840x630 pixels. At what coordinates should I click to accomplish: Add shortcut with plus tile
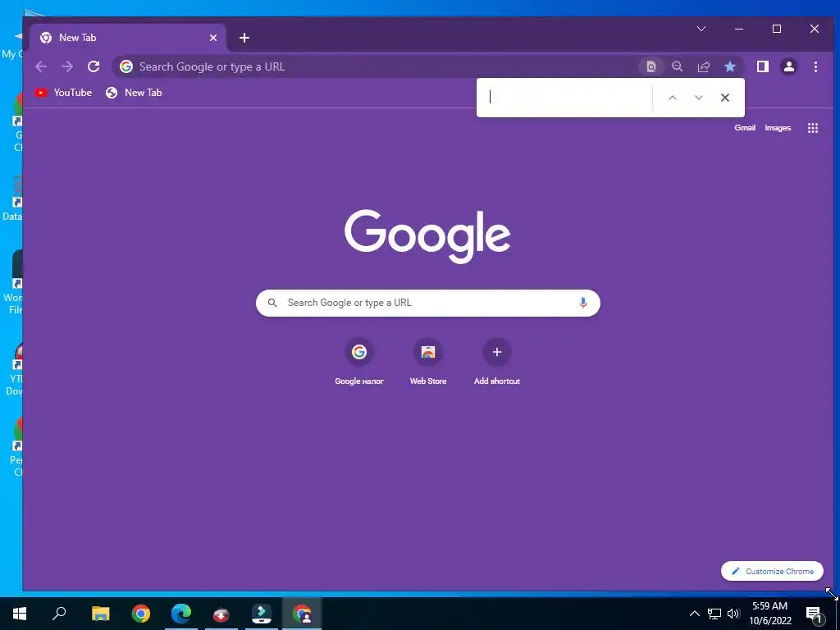point(496,362)
